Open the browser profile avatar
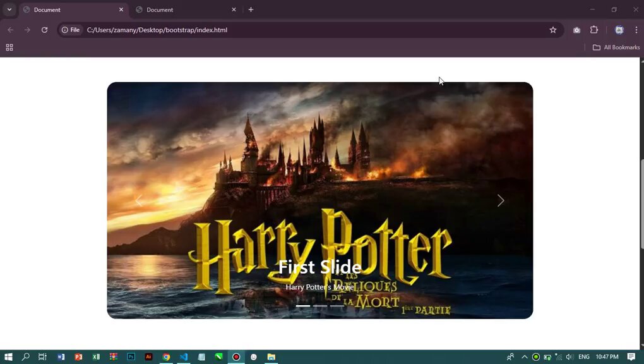This screenshot has width=644, height=364. [619, 30]
